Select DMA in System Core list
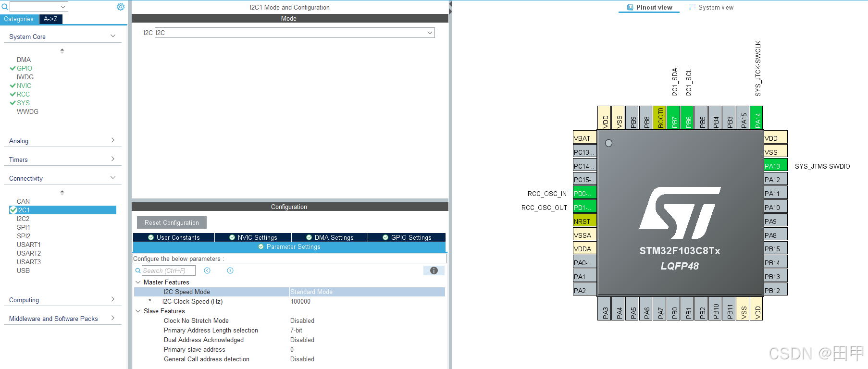868x369 pixels. click(24, 60)
